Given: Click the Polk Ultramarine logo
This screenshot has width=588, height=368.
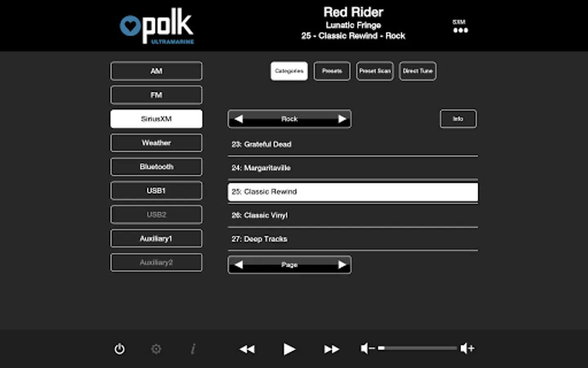Looking at the screenshot, I should pyautogui.click(x=157, y=26).
